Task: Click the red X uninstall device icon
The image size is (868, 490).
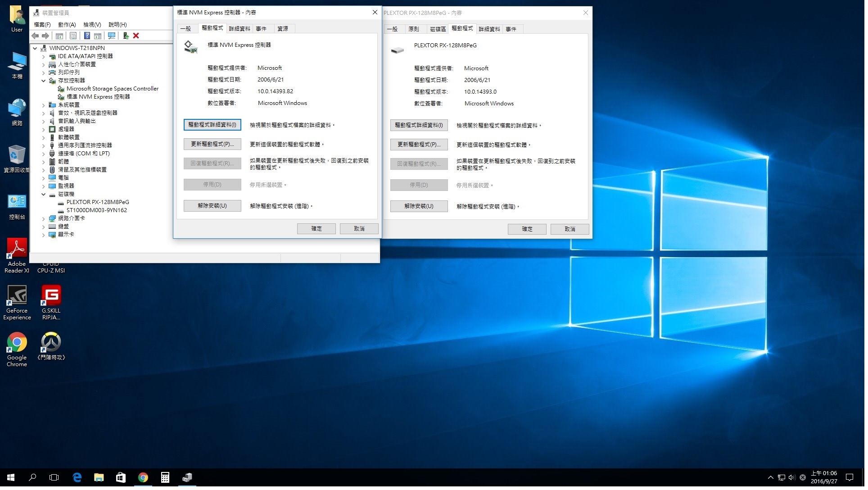Action: (136, 36)
